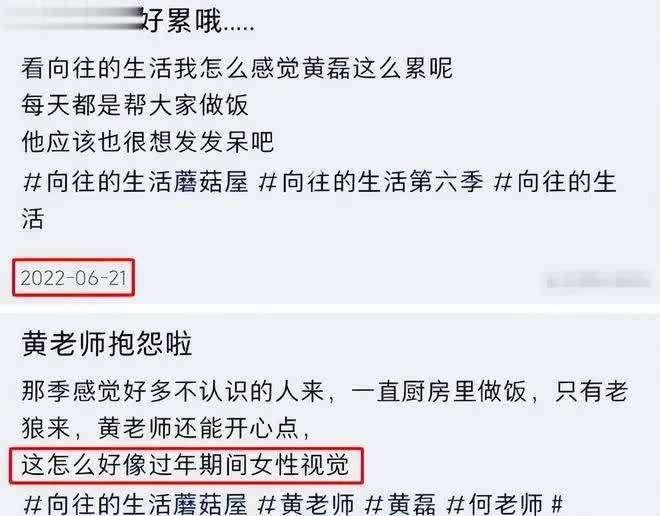
Task: Click the sentence 他应该也很想发发呆吧
Action: click(148, 142)
